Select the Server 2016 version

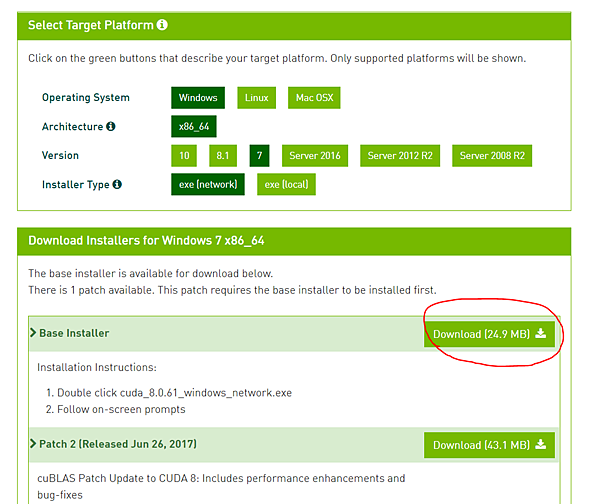click(315, 155)
